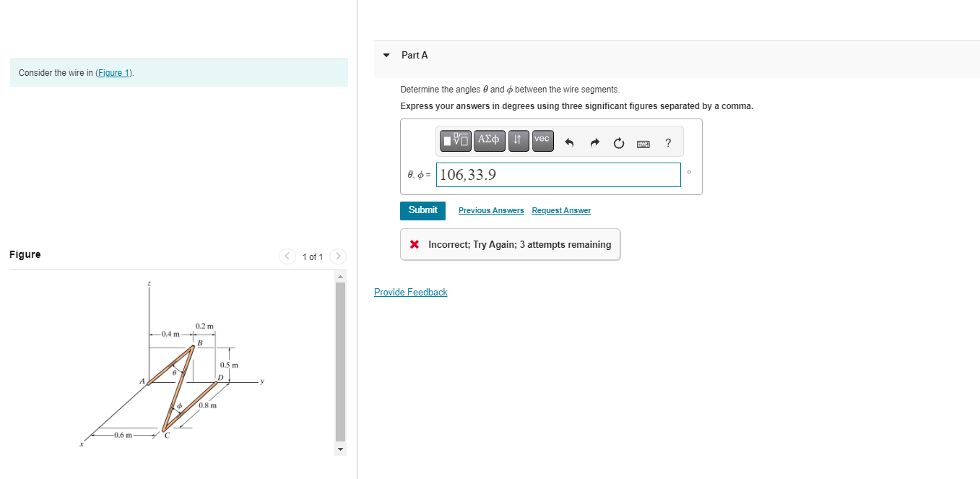Click the figure scrollbar down arrow
Viewport: 980px width, 479px height.
click(x=340, y=449)
